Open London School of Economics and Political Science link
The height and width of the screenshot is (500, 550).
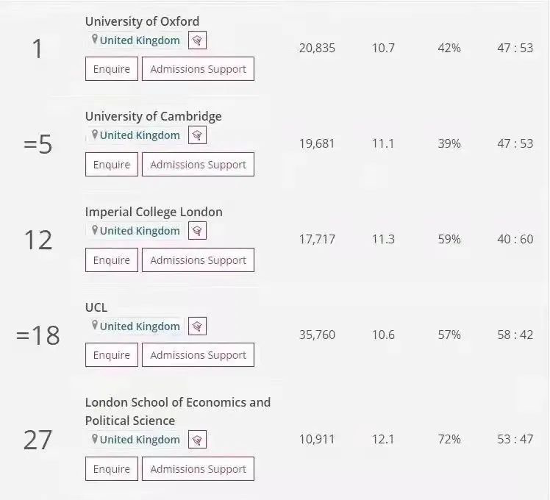pyautogui.click(x=178, y=411)
